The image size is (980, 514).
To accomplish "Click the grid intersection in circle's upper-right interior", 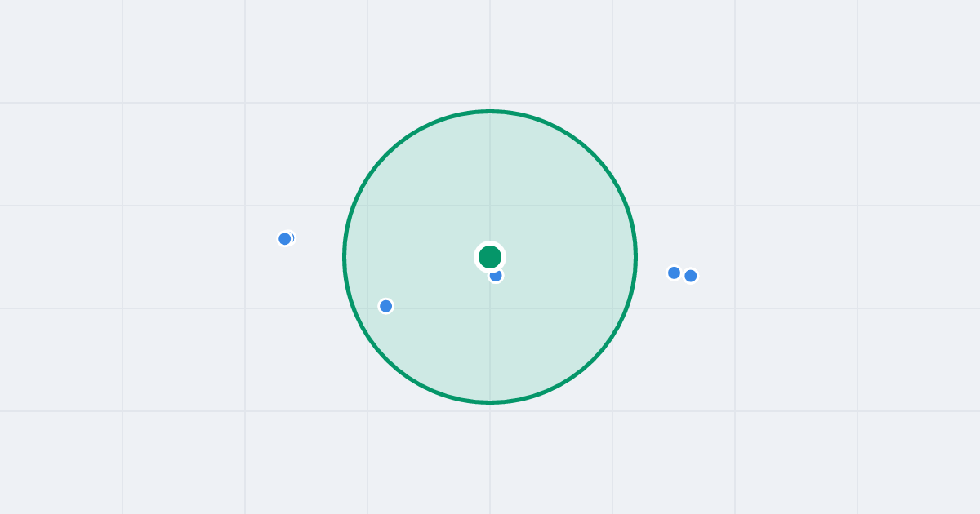I will pyautogui.click(x=612, y=206).
